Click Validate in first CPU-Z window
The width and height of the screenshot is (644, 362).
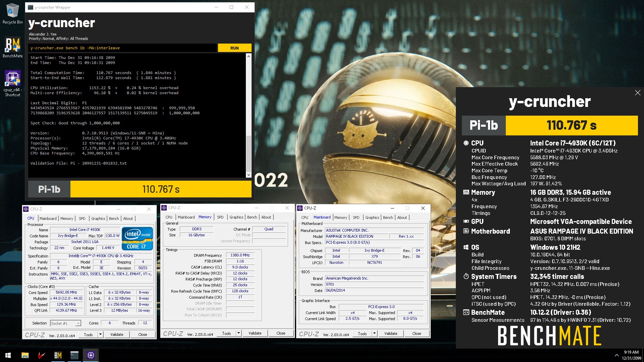pyautogui.click(x=117, y=335)
